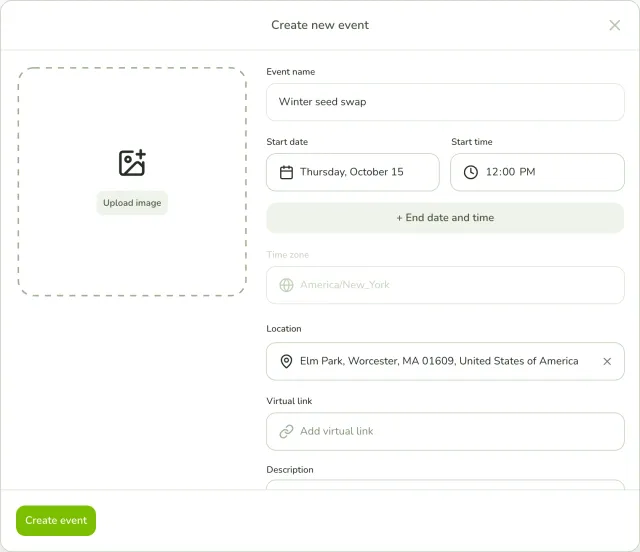The width and height of the screenshot is (640, 552).
Task: Click the chain link icon in Virtual link
Action: (x=286, y=432)
